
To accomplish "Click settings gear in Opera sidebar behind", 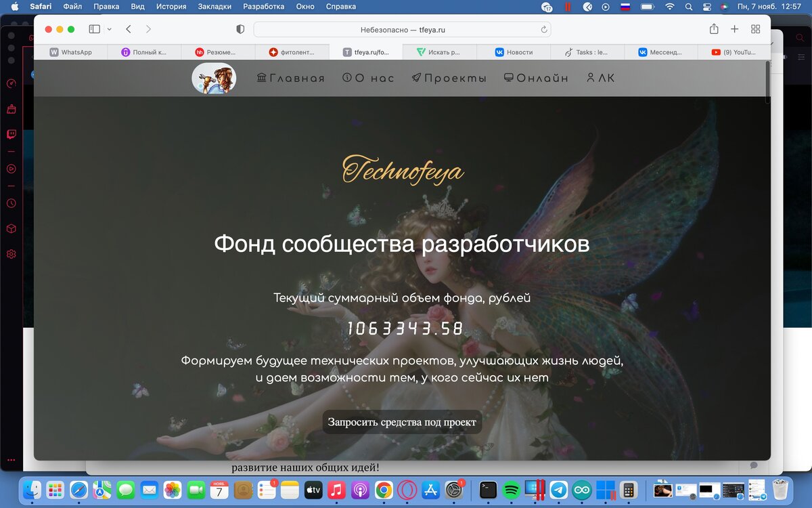I will [x=11, y=254].
